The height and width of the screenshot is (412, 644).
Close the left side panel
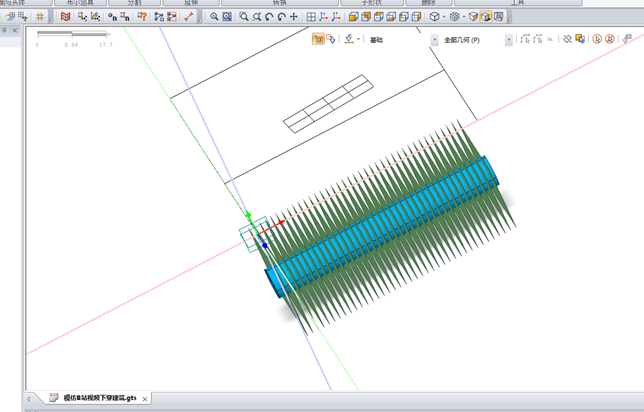pos(15,30)
